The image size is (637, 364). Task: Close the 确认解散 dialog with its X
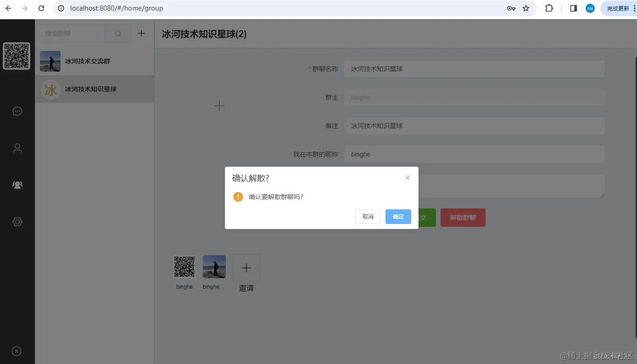(x=407, y=178)
